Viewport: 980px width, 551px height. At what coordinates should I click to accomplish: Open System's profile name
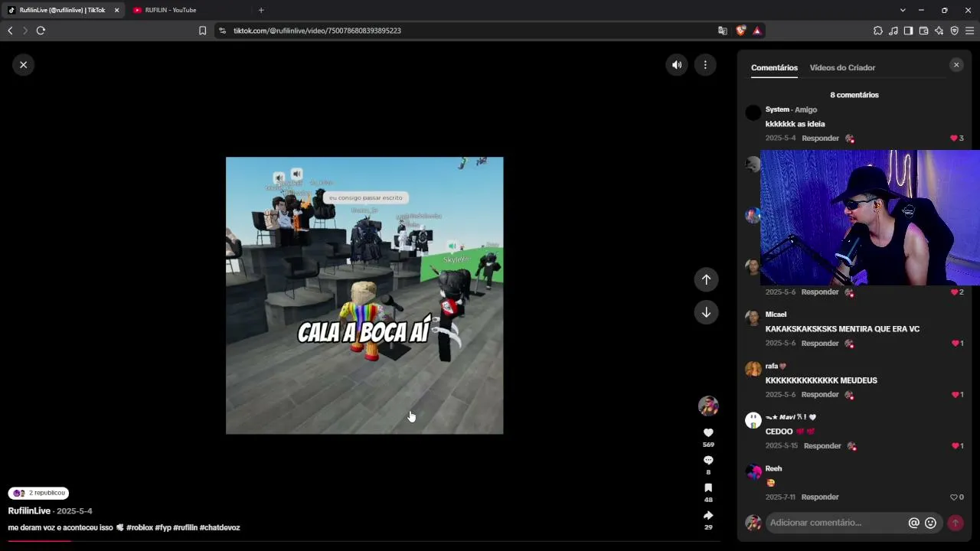(777, 109)
